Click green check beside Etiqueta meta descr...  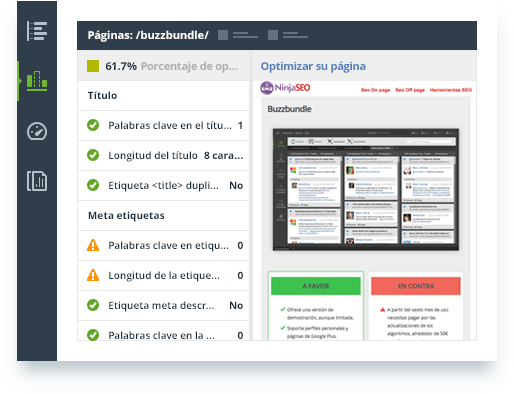[x=93, y=305]
